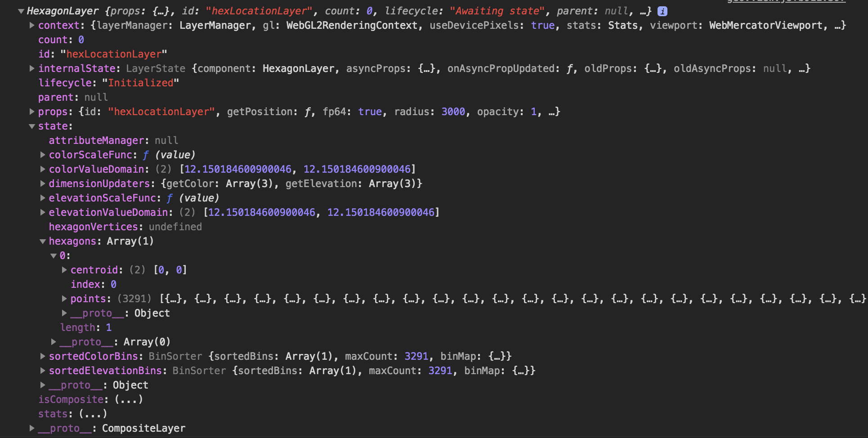Expand sortedElevationBins BinSorter
This screenshot has height=438, width=868.
[x=43, y=371]
